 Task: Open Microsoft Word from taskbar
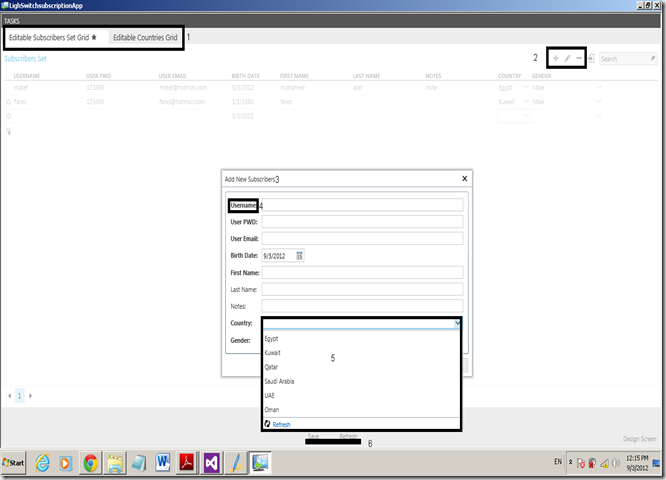click(x=163, y=462)
